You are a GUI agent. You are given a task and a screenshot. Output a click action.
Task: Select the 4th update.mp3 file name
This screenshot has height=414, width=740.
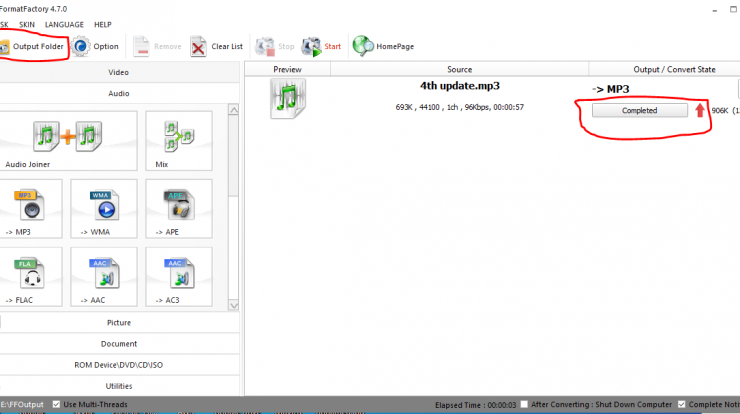[x=460, y=86]
